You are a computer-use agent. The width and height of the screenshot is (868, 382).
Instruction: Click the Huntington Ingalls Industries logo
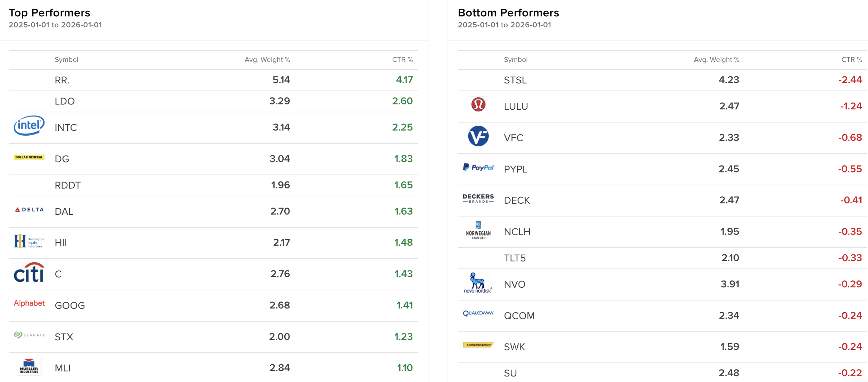click(29, 241)
